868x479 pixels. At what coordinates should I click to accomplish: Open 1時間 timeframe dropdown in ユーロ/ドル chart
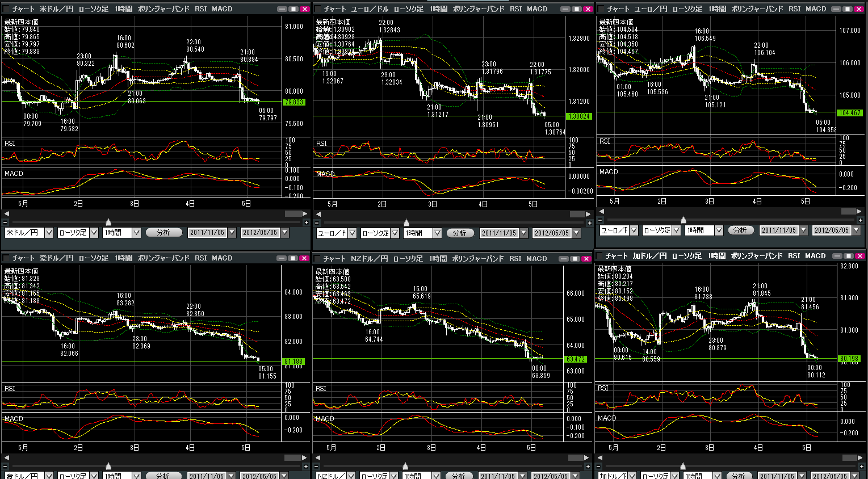(x=437, y=233)
